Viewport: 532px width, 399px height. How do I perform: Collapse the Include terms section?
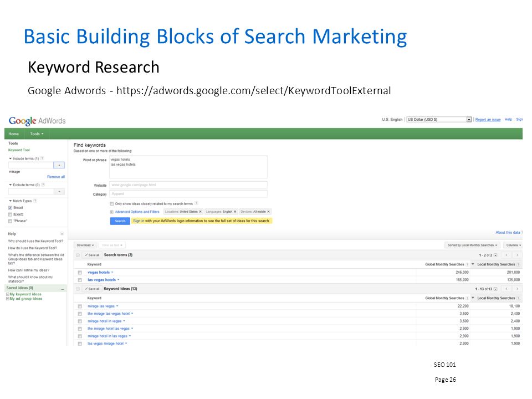(10, 158)
